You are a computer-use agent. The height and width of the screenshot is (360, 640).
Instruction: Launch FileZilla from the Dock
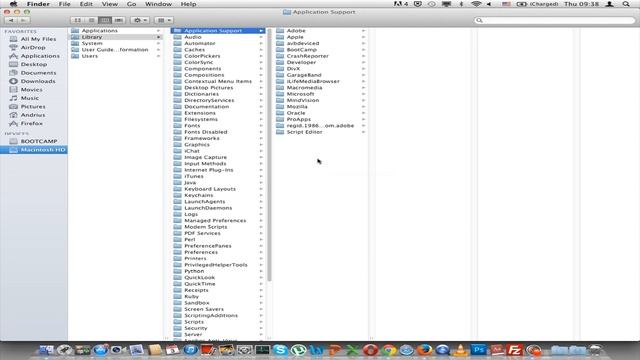515,350
